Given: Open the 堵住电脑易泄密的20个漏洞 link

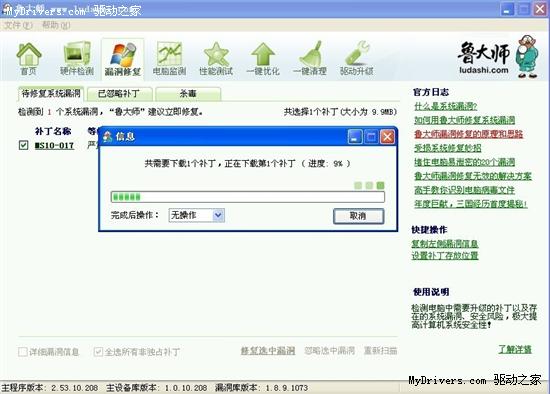Looking at the screenshot, I should pos(464,162).
